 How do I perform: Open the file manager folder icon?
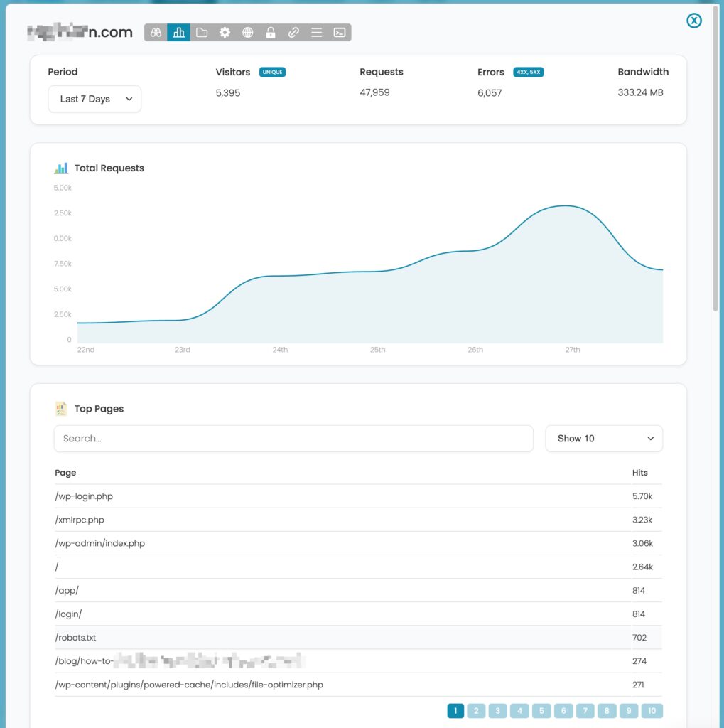pos(202,32)
